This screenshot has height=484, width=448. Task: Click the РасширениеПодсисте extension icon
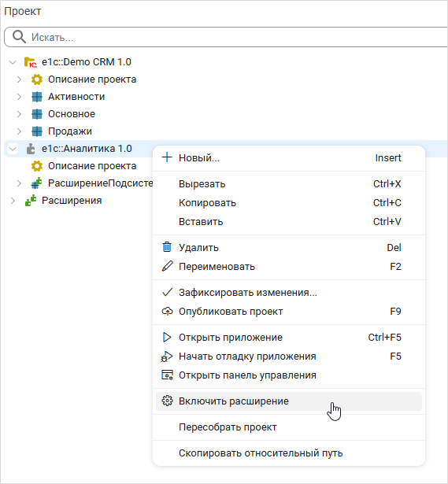(37, 183)
